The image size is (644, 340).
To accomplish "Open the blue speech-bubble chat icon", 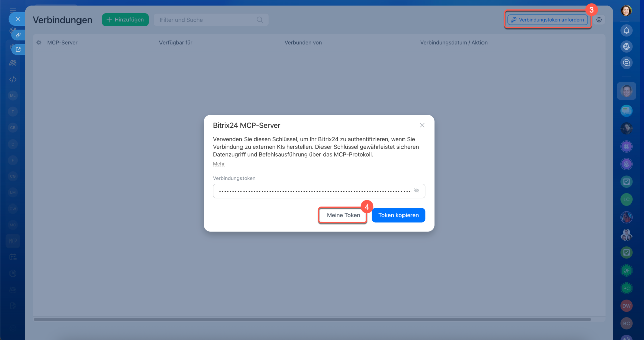I will (626, 111).
